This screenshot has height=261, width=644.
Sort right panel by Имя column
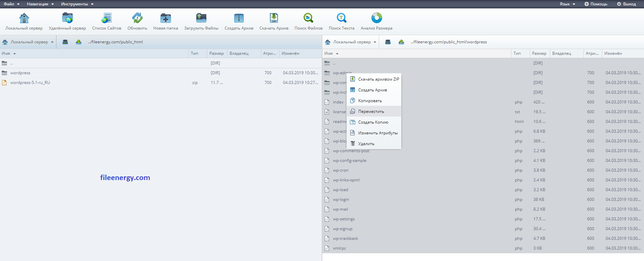417,53
